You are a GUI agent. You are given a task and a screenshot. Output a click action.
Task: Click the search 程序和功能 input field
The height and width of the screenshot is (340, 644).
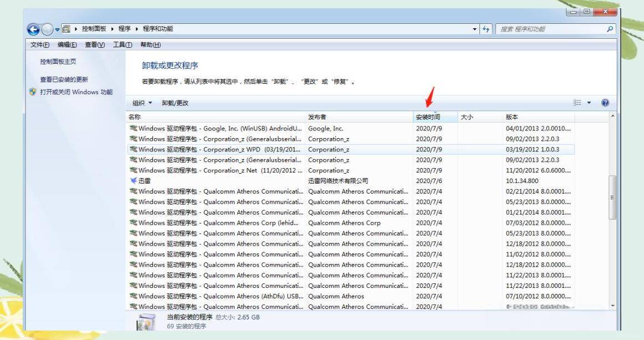click(549, 29)
